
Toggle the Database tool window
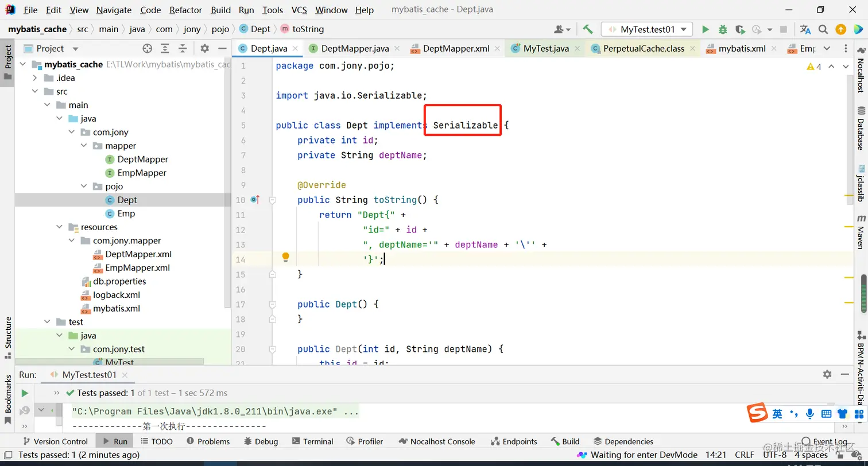[861, 128]
